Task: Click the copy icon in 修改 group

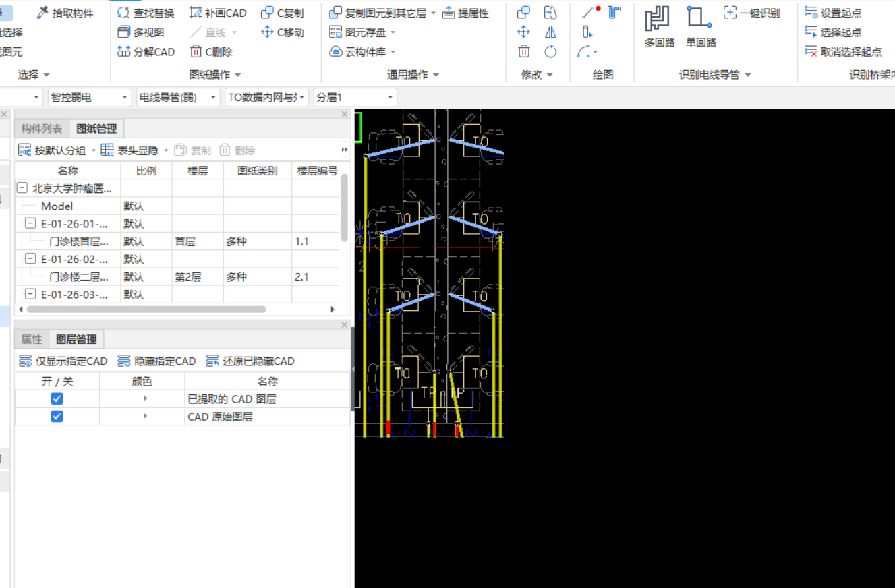Action: pos(523,13)
